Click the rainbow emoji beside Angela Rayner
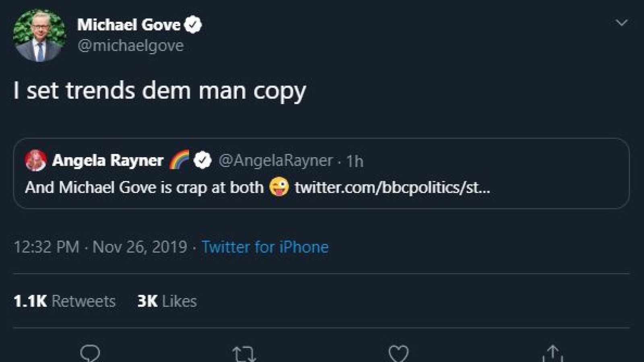 click(x=179, y=160)
